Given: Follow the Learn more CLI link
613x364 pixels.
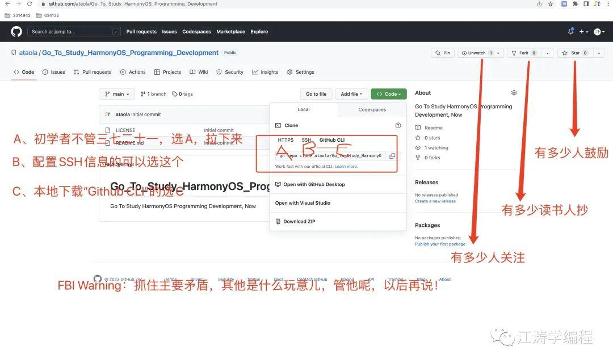Looking at the screenshot, I should (x=346, y=166).
